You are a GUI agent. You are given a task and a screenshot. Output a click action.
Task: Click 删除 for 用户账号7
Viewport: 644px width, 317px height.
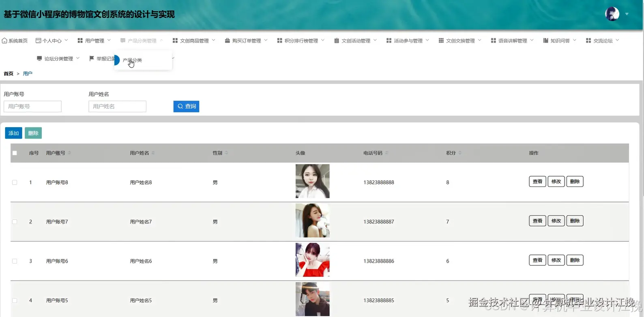point(575,221)
